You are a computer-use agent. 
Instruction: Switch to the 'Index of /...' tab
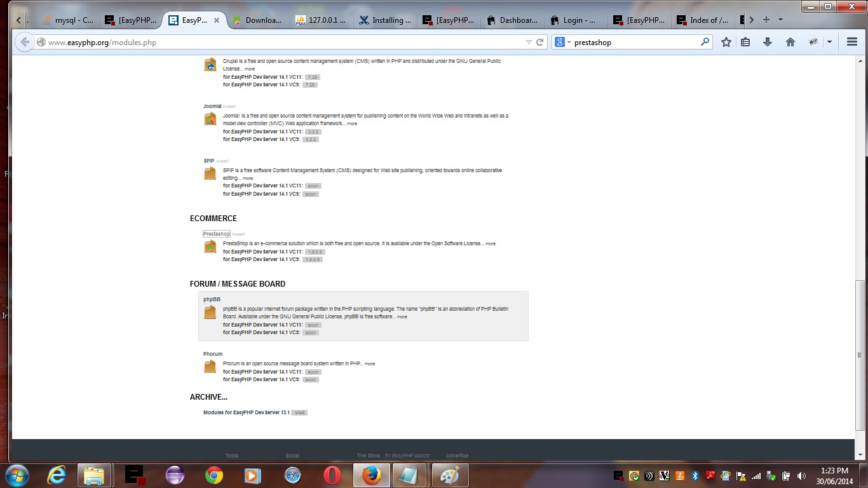[x=703, y=20]
